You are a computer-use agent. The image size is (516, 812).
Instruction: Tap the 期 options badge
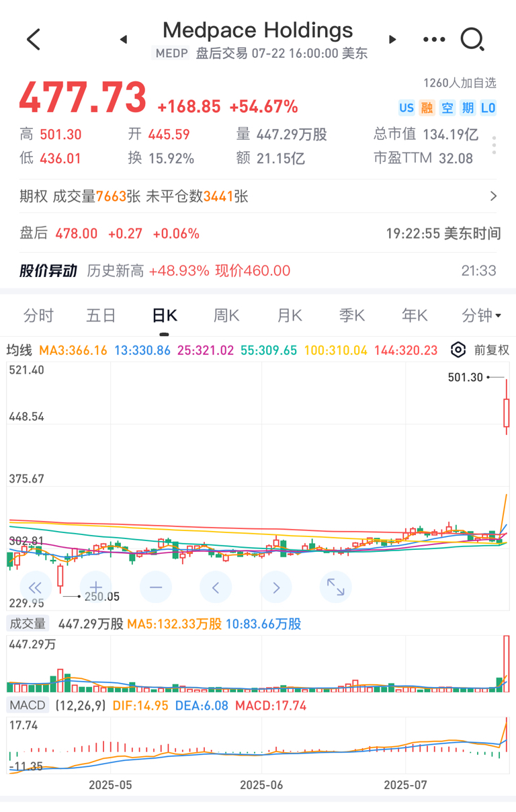tap(468, 108)
